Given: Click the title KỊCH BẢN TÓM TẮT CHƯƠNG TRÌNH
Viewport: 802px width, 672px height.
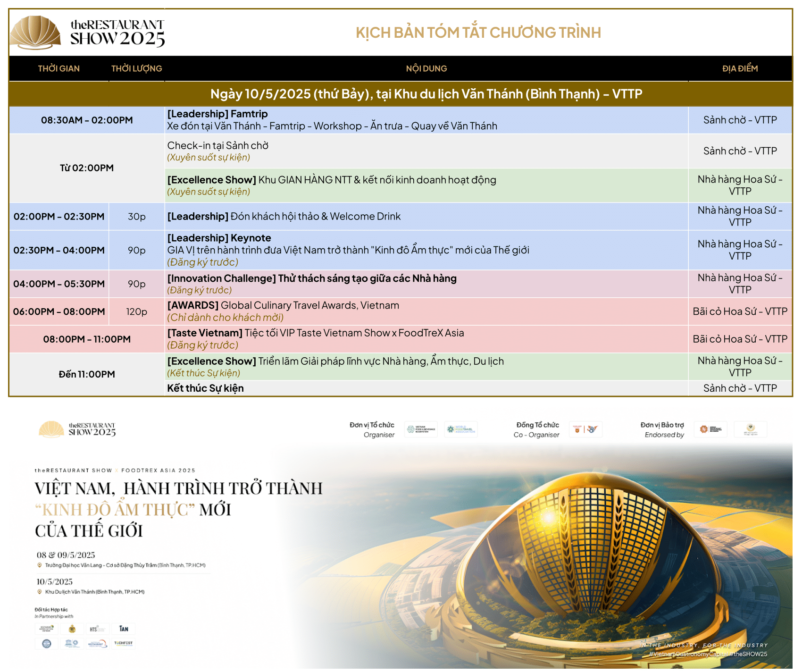Looking at the screenshot, I should point(478,33).
